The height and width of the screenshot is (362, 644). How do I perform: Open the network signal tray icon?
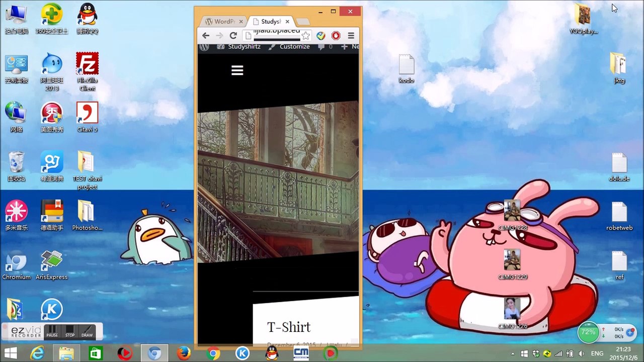pyautogui.click(x=558, y=354)
